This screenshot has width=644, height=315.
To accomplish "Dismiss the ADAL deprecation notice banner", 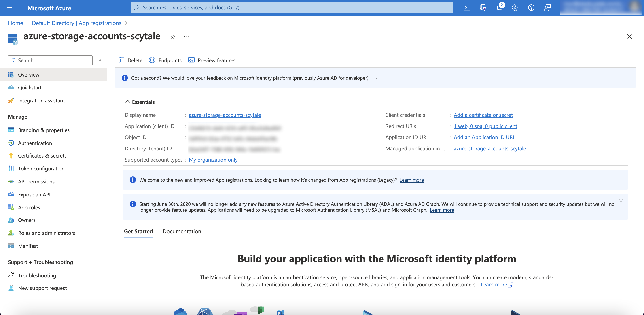I will tap(621, 201).
